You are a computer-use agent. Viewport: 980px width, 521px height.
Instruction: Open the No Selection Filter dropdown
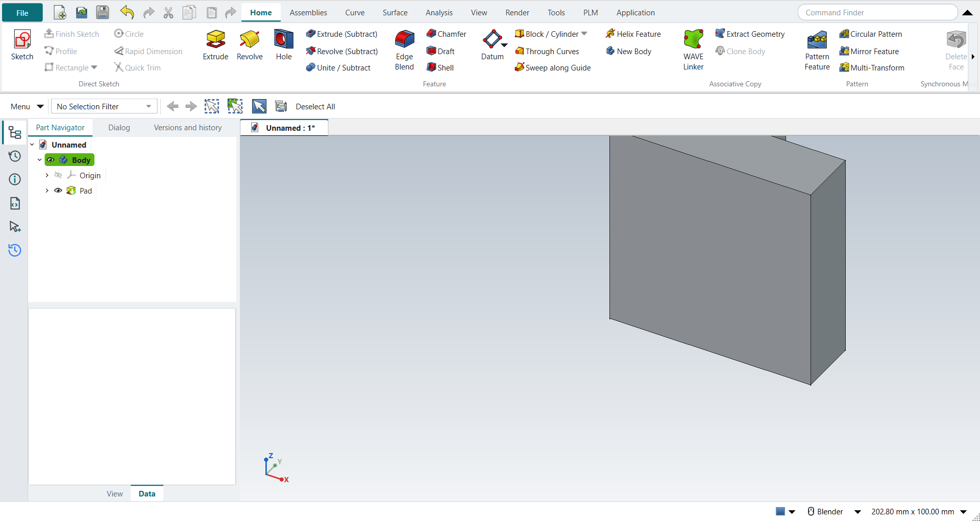[x=104, y=106]
